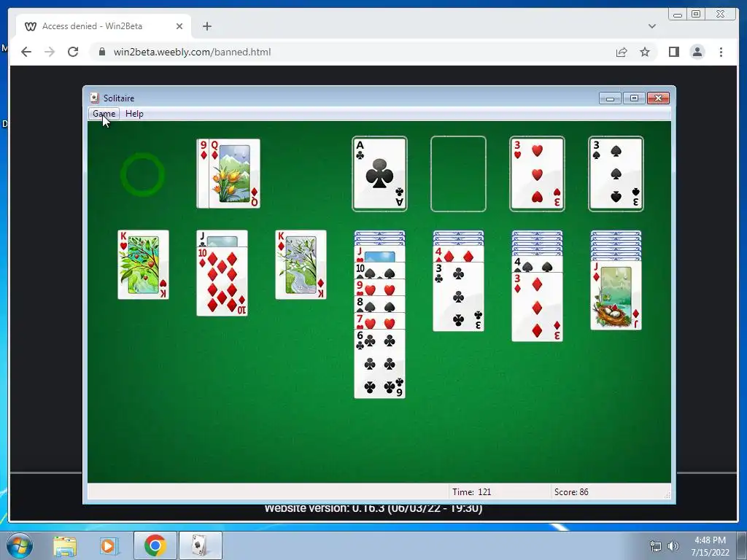Click the 3 of hearts foundation pile
The width and height of the screenshot is (747, 560).
(537, 174)
